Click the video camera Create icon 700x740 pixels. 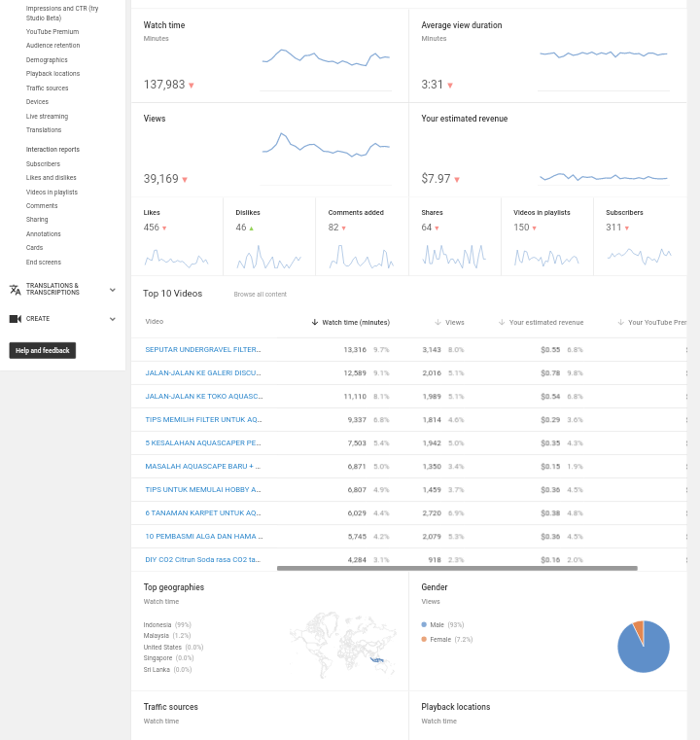point(15,319)
